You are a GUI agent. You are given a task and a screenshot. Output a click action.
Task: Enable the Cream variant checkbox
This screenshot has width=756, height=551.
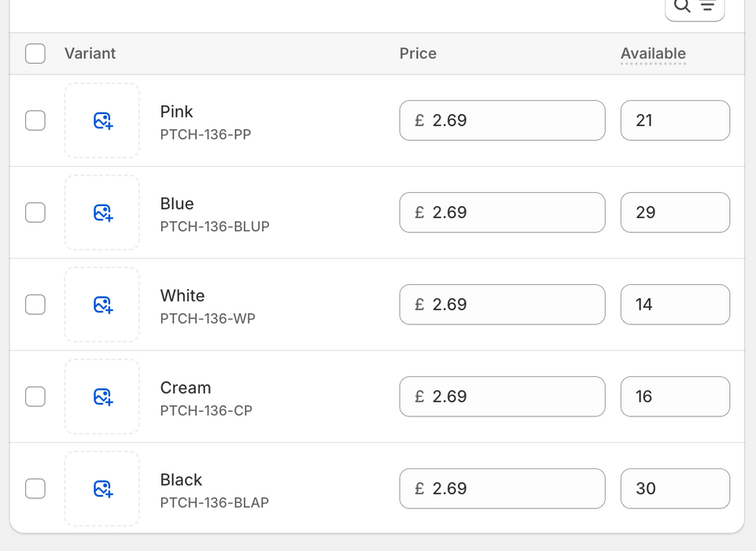pos(35,397)
